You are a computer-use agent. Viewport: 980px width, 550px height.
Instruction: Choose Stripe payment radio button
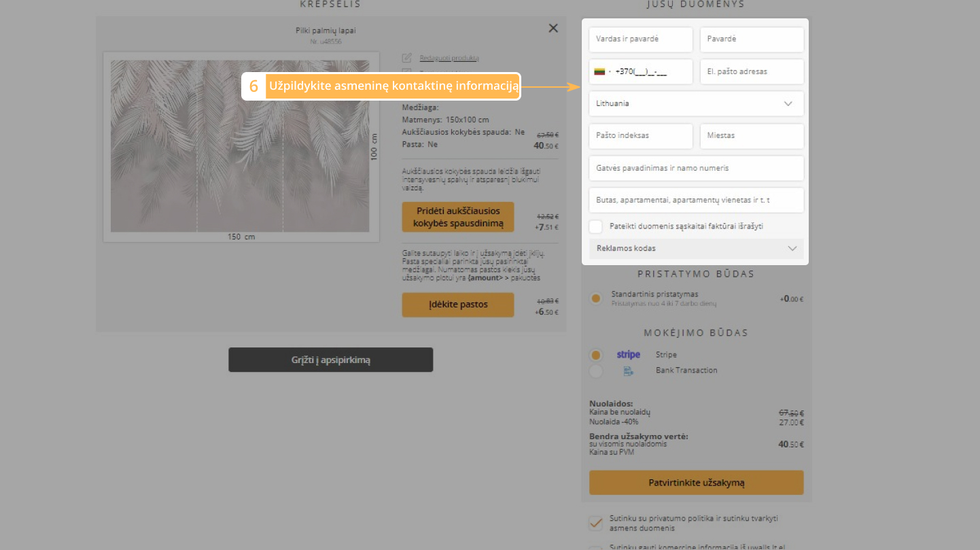(596, 355)
